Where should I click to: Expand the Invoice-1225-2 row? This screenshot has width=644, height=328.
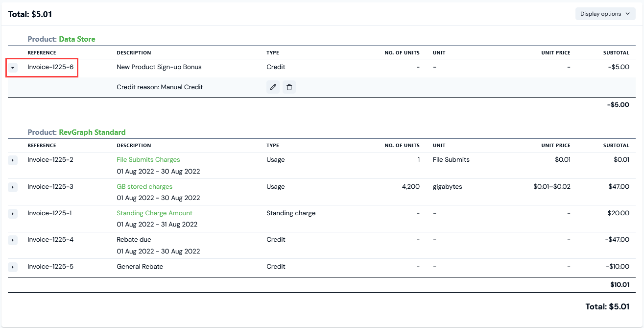point(13,160)
